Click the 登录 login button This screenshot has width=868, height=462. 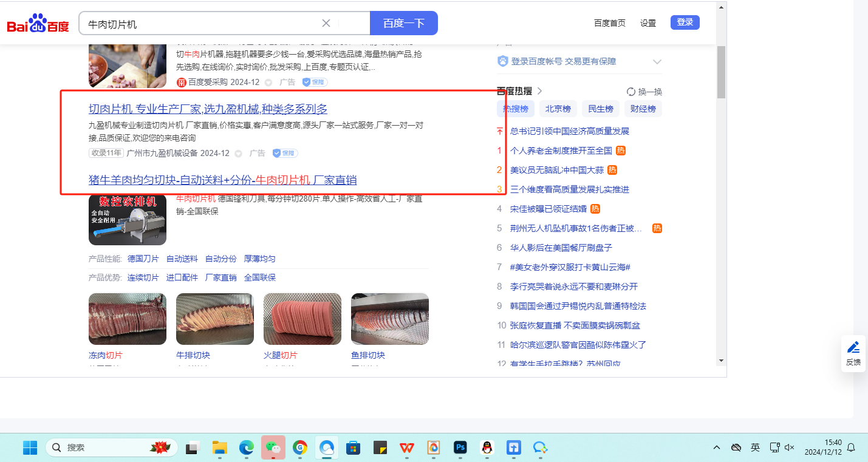click(685, 22)
